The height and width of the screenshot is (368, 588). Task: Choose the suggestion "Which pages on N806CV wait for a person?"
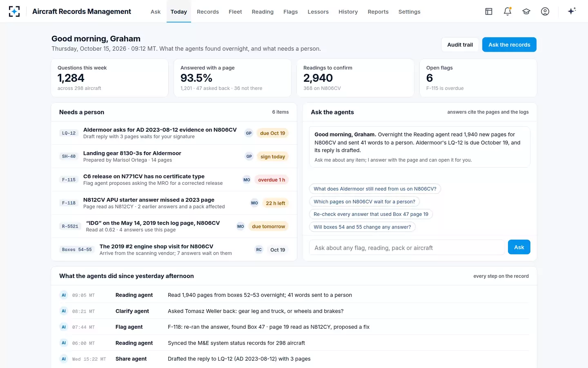pos(364,202)
